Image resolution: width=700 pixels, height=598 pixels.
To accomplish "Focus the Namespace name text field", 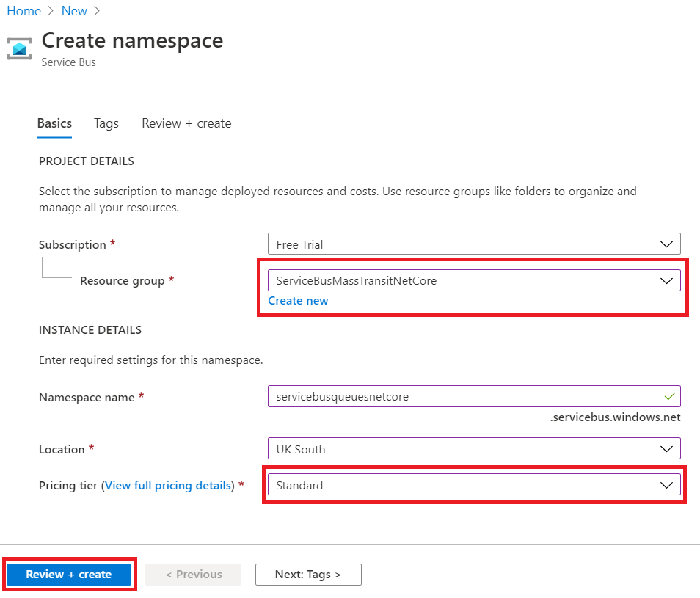I will [462, 396].
